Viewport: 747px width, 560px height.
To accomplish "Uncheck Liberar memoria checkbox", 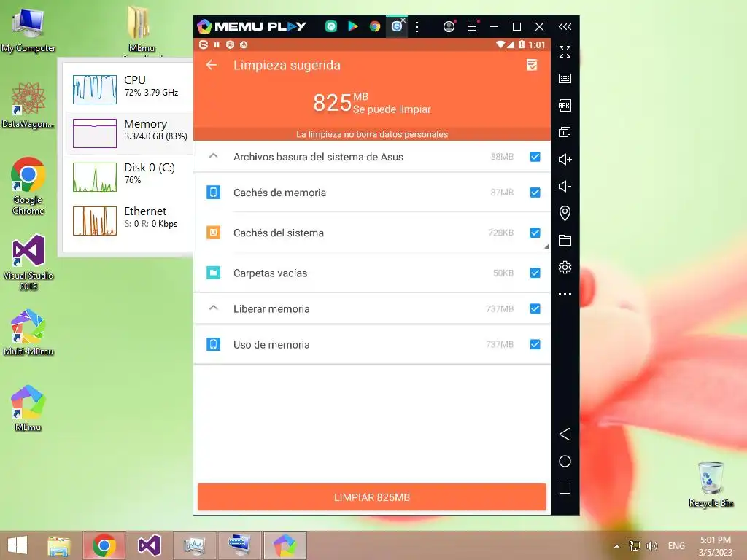I will click(535, 308).
